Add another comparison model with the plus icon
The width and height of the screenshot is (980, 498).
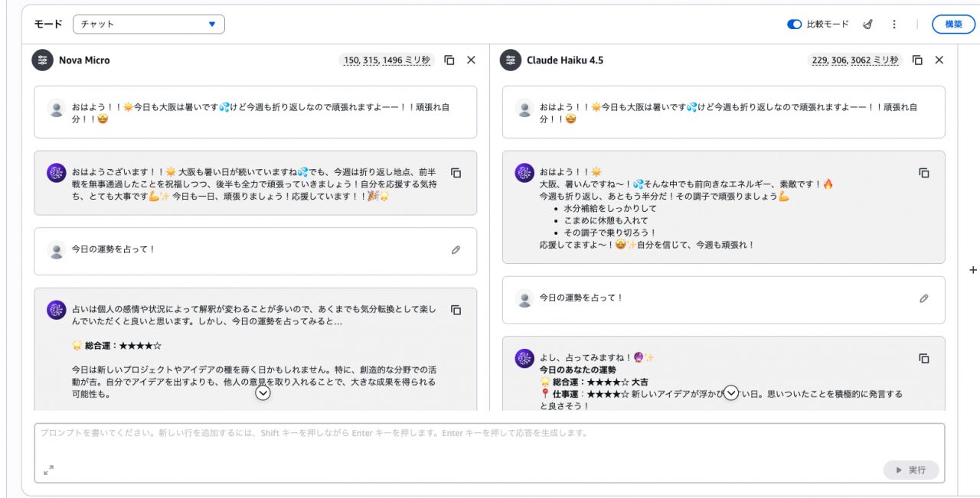tap(973, 270)
